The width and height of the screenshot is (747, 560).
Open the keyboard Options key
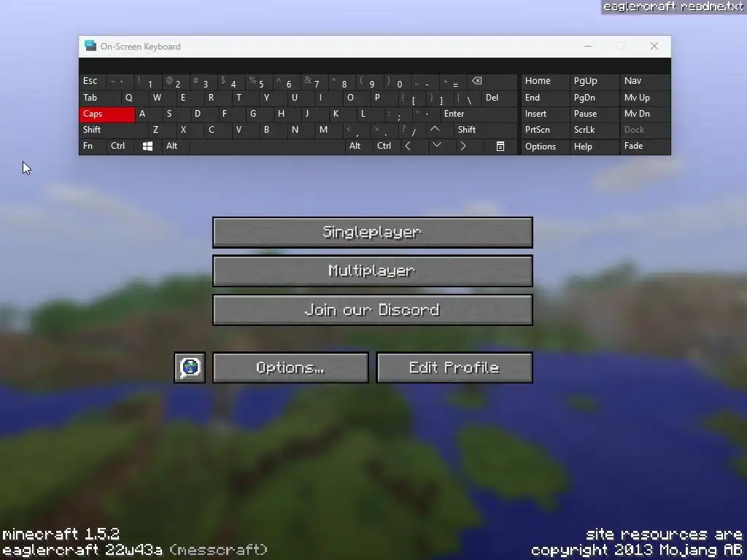point(546,147)
